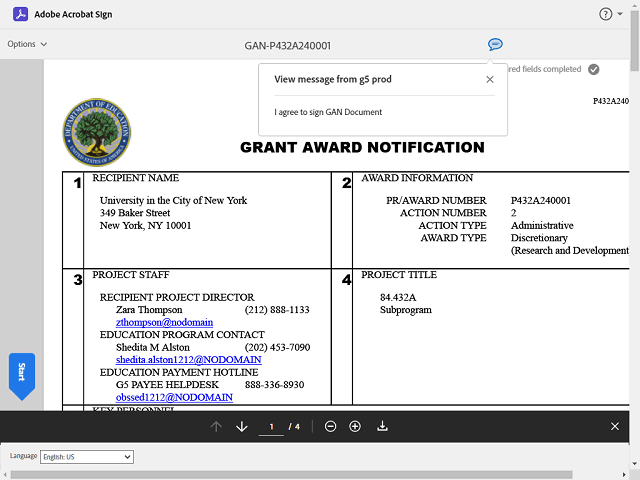
Task: Close the bottom page navigation toolbar
Action: (x=615, y=427)
